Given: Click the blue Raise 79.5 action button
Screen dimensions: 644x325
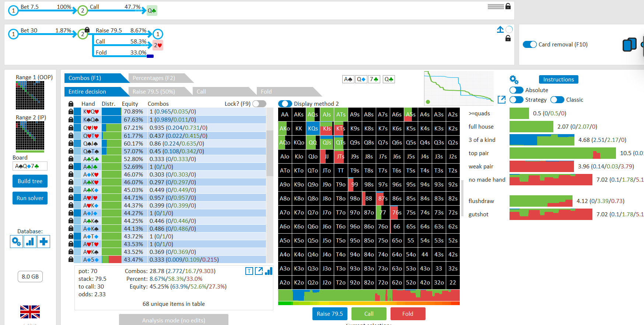Looking at the screenshot, I should [330, 314].
